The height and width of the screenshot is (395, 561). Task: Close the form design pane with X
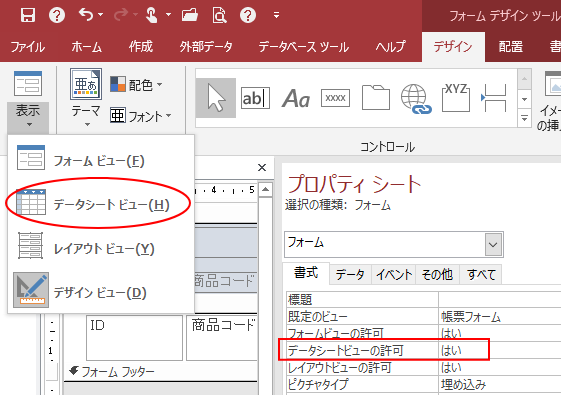262,167
